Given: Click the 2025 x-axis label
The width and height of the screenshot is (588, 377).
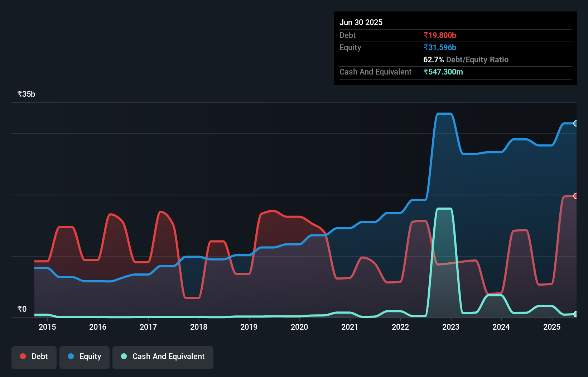Looking at the screenshot, I should (551, 327).
